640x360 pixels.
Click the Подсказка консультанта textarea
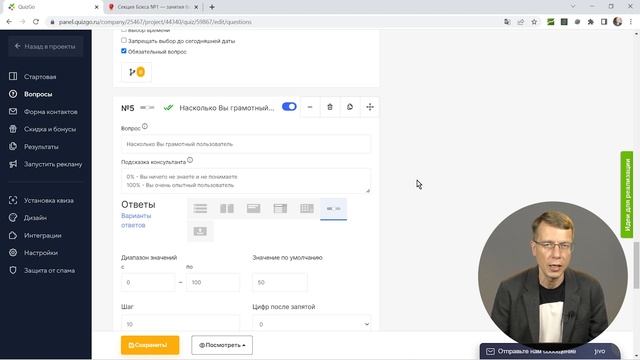click(246, 181)
